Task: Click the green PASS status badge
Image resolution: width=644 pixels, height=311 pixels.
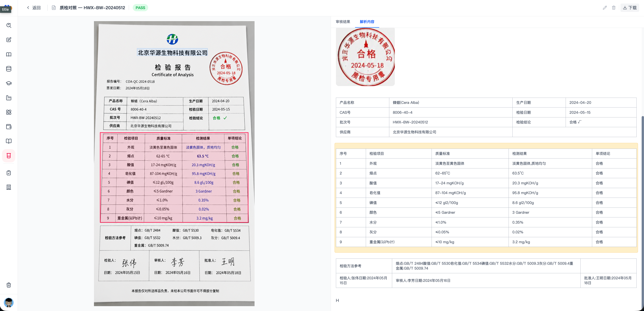Action: pyautogui.click(x=140, y=8)
